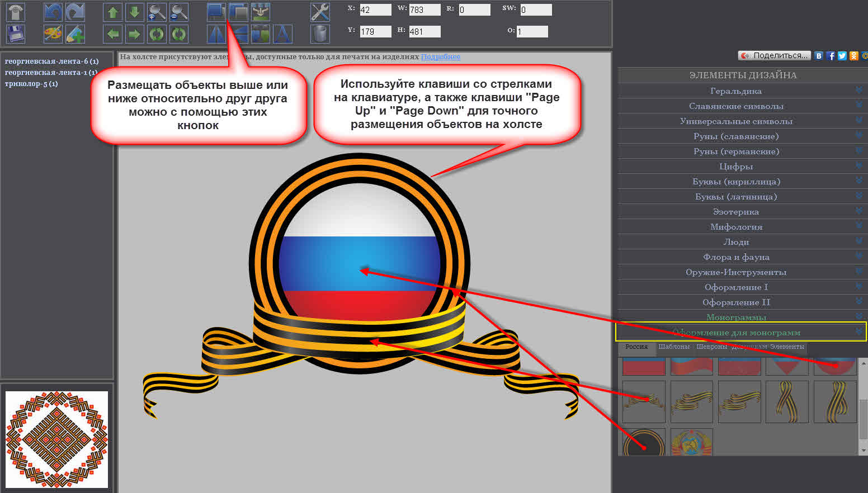Move object left with green left arrow
The image size is (868, 493).
point(113,34)
